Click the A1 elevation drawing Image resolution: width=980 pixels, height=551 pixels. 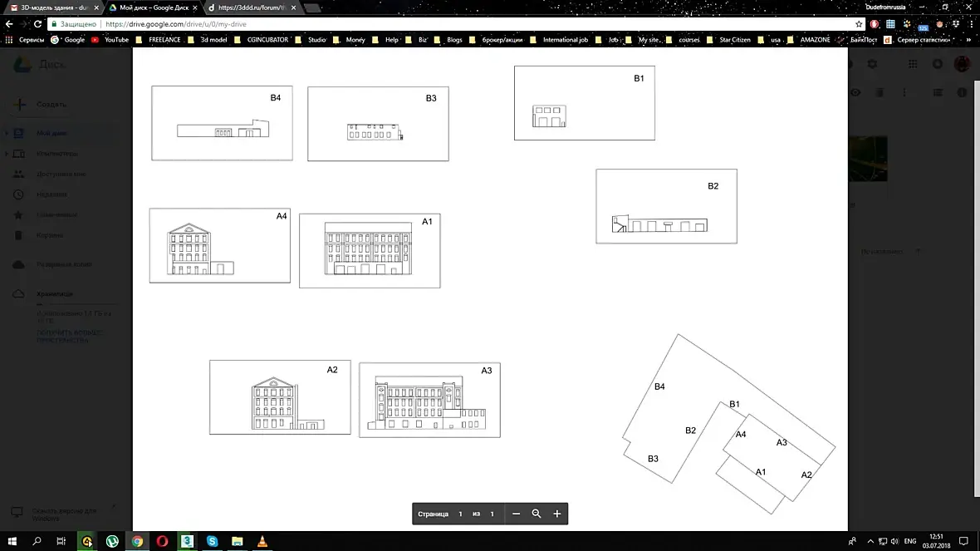370,251
